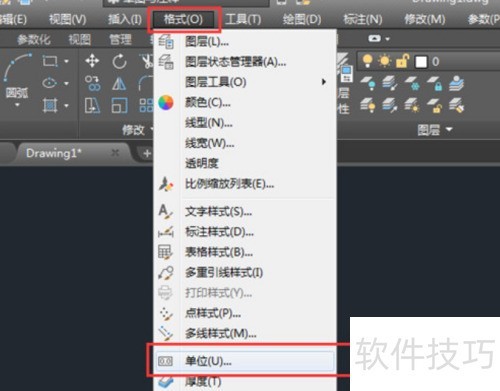Click the layer freeze tool with snowflake
Viewport: 500px width, 391px height.
[412, 83]
